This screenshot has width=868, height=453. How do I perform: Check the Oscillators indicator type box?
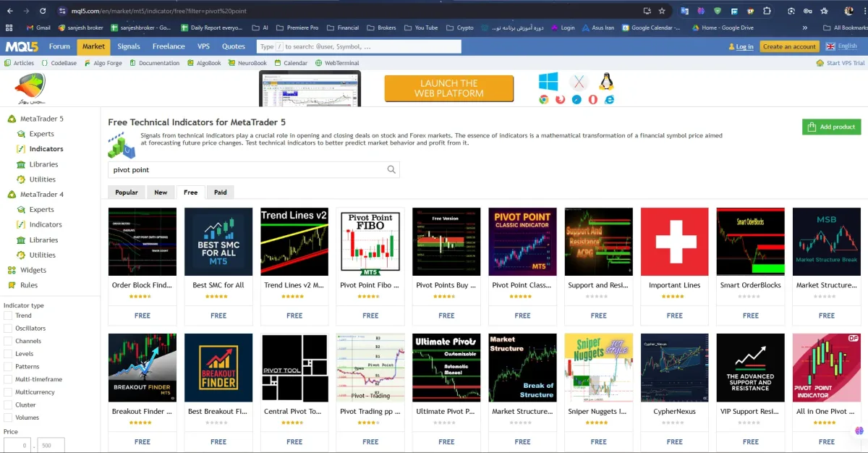[8, 329]
